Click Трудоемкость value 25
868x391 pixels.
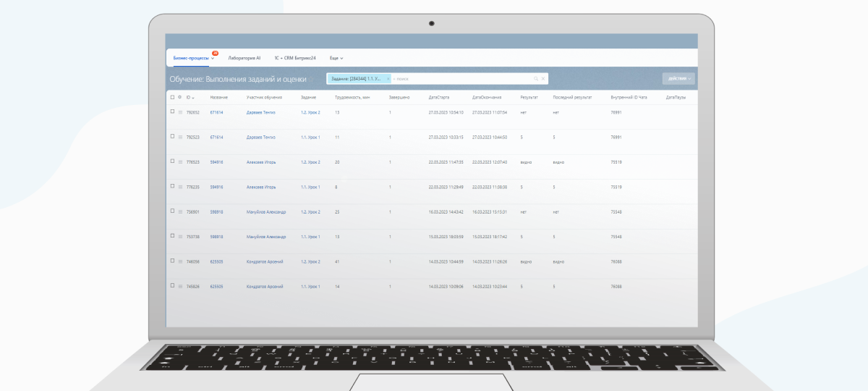337,212
